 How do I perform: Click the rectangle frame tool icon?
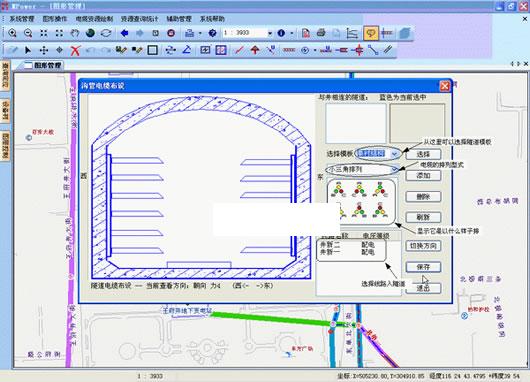tap(152, 50)
